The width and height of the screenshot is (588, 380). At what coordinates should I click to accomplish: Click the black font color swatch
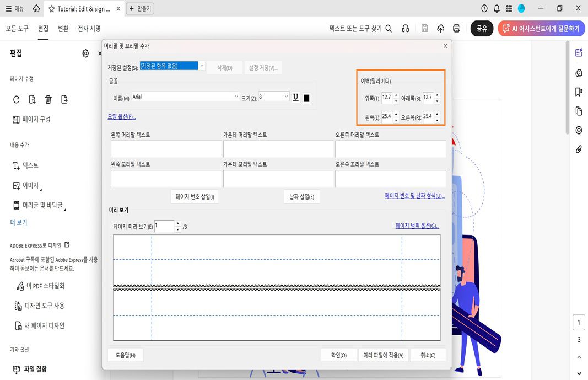pos(306,97)
